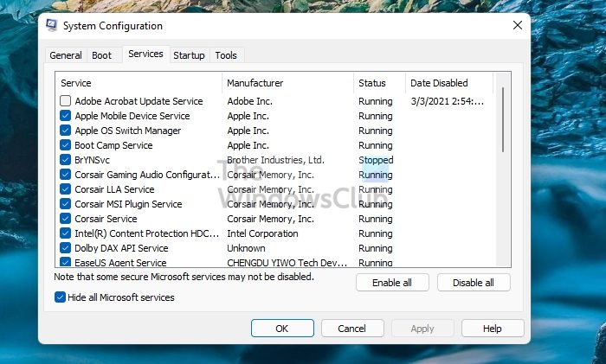606x364 pixels.
Task: Confirm with the OK button
Action: 282,329
